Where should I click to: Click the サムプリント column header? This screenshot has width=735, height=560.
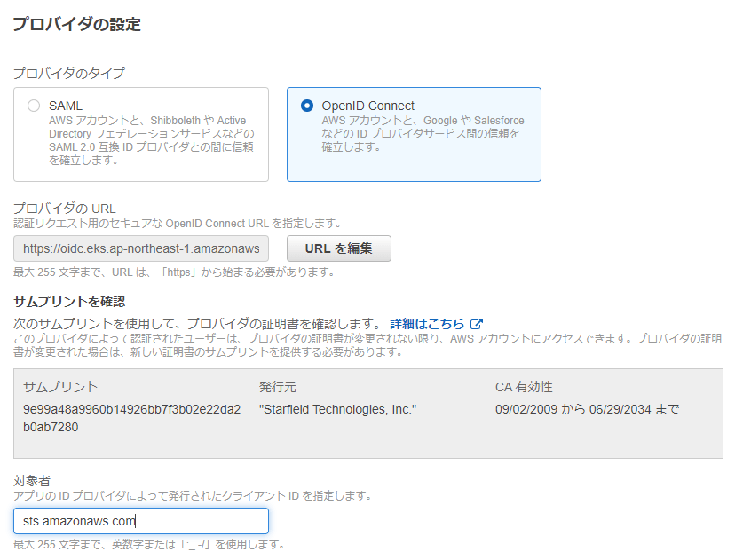point(60,387)
